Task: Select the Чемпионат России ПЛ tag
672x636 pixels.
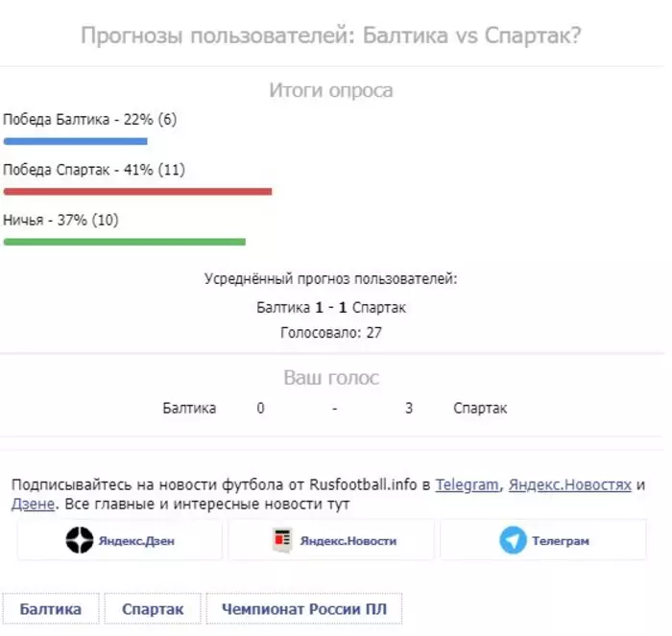Action: pyautogui.click(x=303, y=609)
